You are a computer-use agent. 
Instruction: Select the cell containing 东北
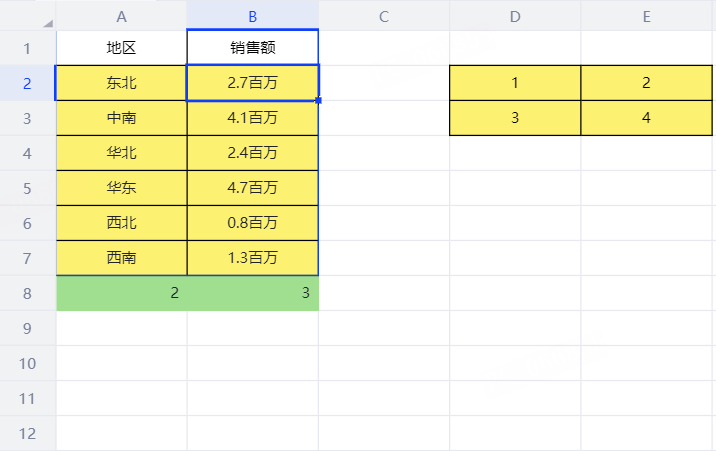(121, 83)
